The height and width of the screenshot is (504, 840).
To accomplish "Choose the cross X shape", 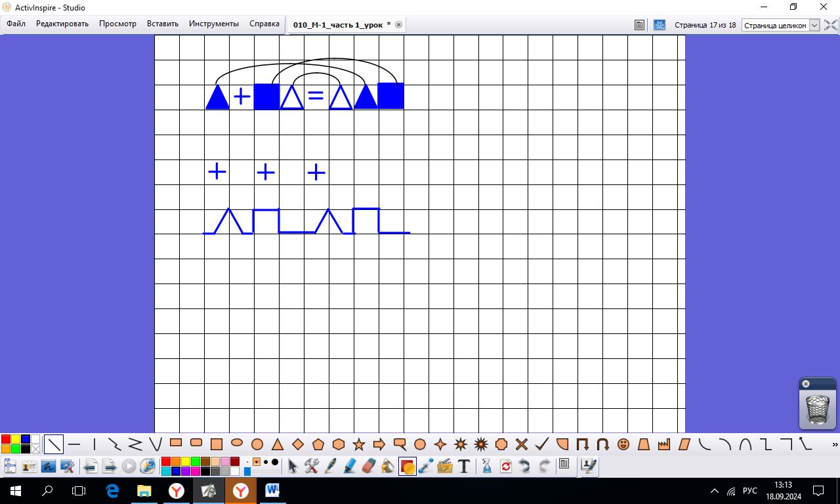I will [522, 444].
